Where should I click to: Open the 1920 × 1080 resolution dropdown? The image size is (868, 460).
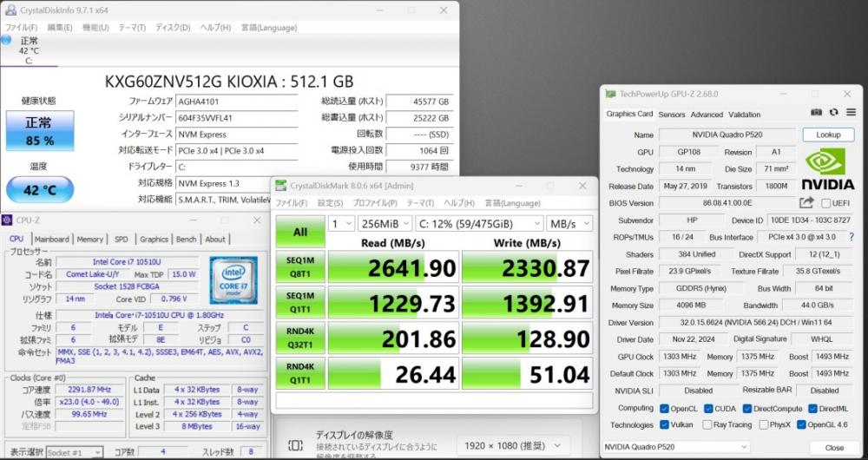513,445
